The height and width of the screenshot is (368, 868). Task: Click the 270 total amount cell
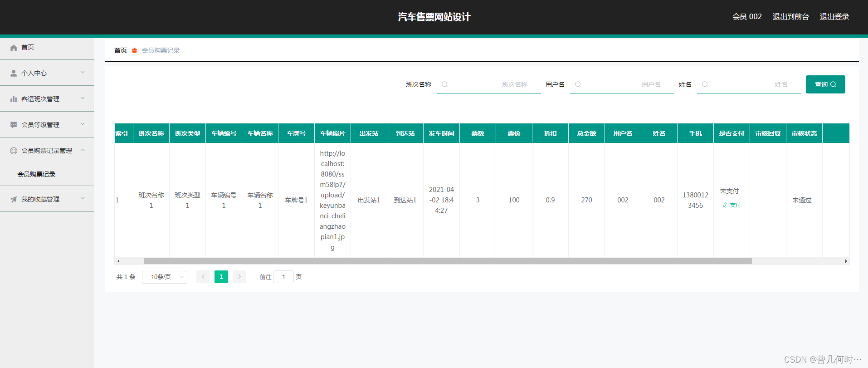tap(587, 200)
